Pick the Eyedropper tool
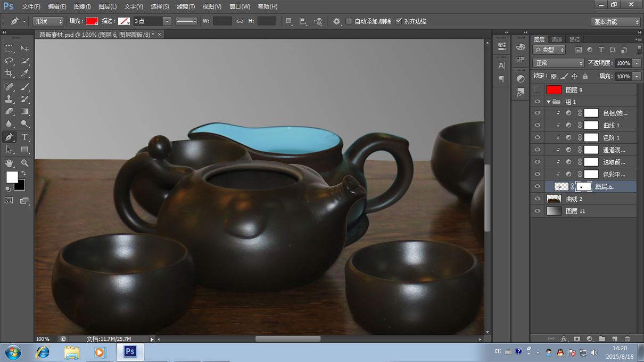Screen dimensions: 644x362 25,73
